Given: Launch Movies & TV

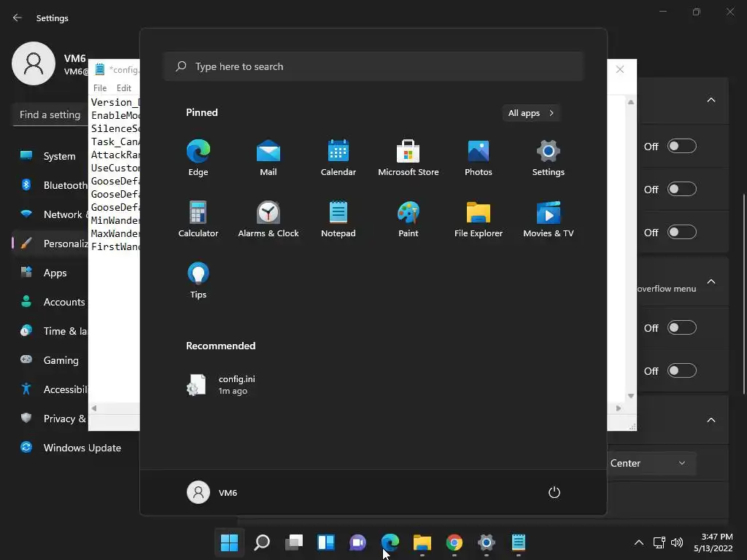Looking at the screenshot, I should [x=549, y=219].
